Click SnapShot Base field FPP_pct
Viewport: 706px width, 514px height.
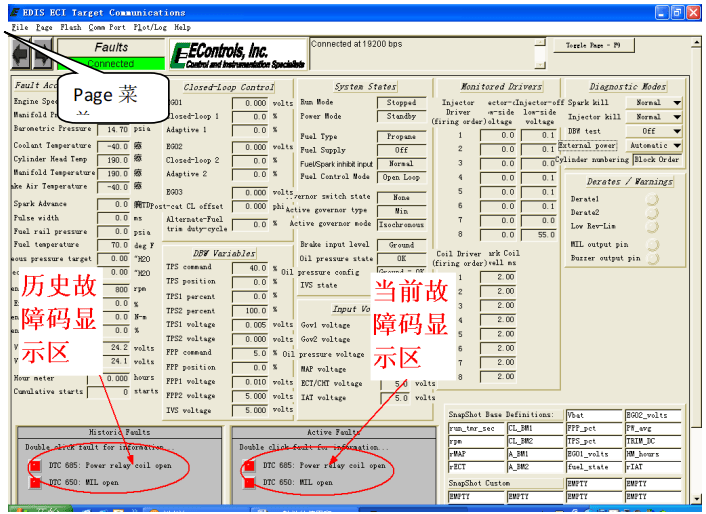(x=594, y=428)
